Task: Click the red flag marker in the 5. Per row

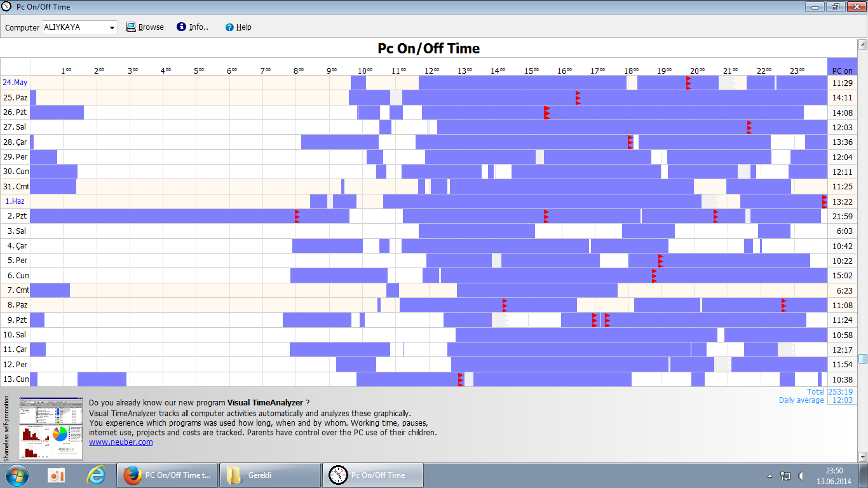Action: pyautogui.click(x=660, y=261)
